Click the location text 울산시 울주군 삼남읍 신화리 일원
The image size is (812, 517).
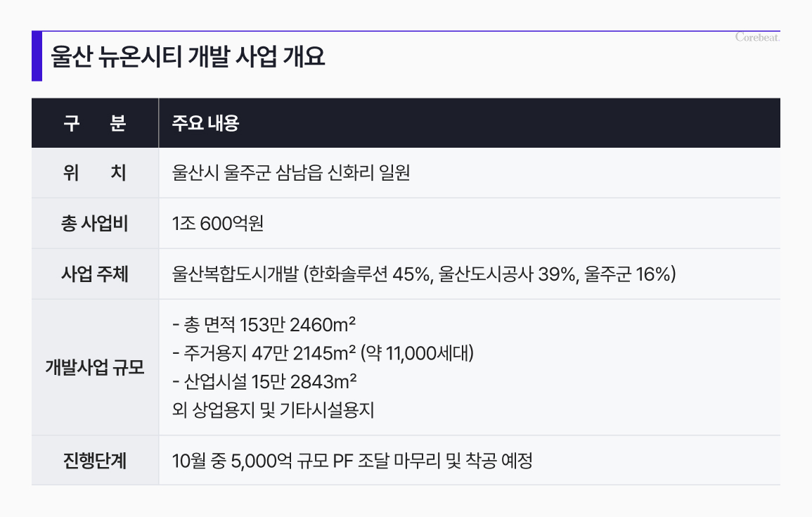291,172
